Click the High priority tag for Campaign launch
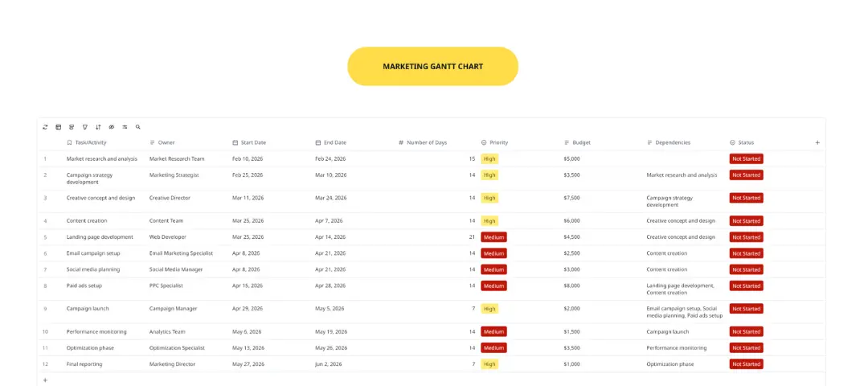Image resolution: width=868 pixels, height=386 pixels. tap(489, 309)
